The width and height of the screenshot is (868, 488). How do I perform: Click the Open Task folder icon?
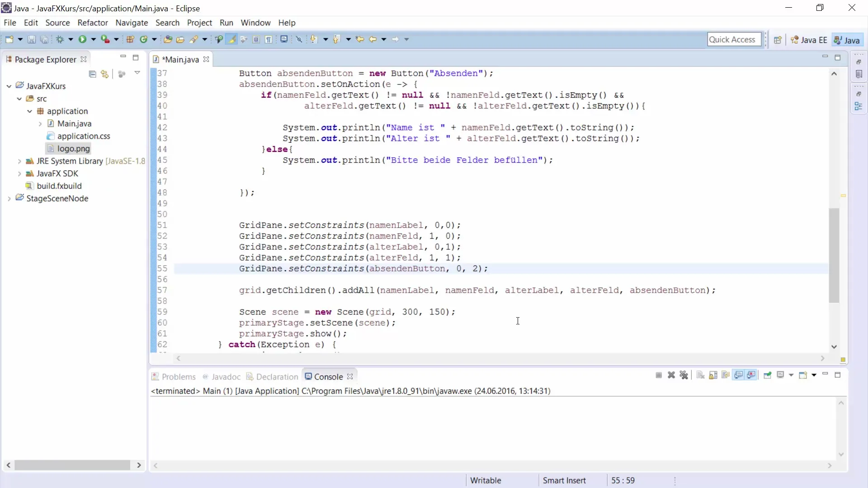180,39
